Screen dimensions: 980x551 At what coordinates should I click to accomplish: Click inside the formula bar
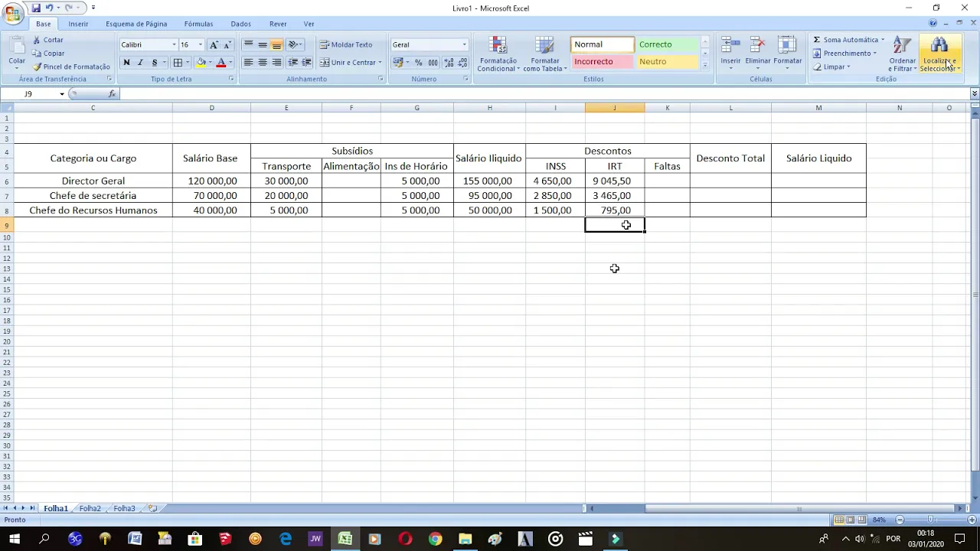[x=544, y=93]
